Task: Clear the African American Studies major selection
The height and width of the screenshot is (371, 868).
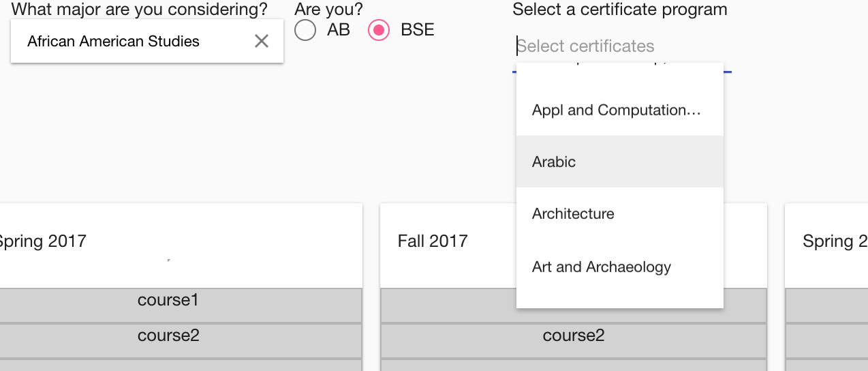Action: coord(262,42)
